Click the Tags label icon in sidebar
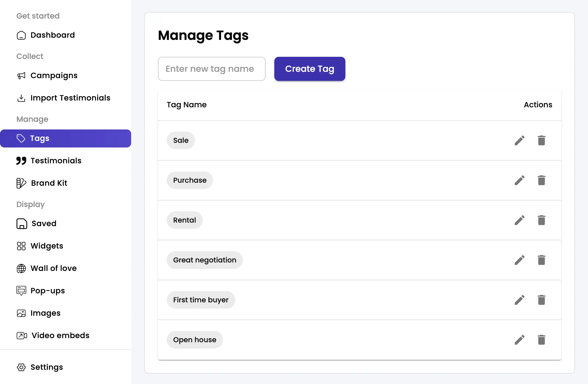 21,138
